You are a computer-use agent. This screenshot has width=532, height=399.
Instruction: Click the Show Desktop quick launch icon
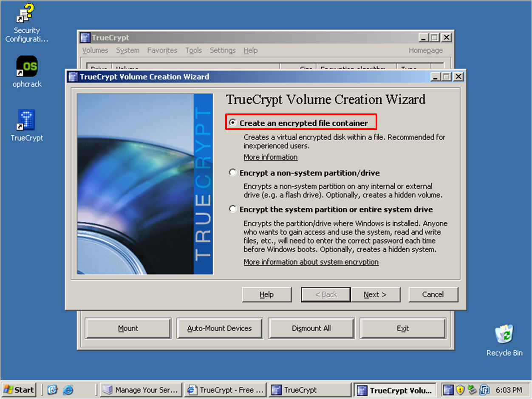click(x=52, y=390)
